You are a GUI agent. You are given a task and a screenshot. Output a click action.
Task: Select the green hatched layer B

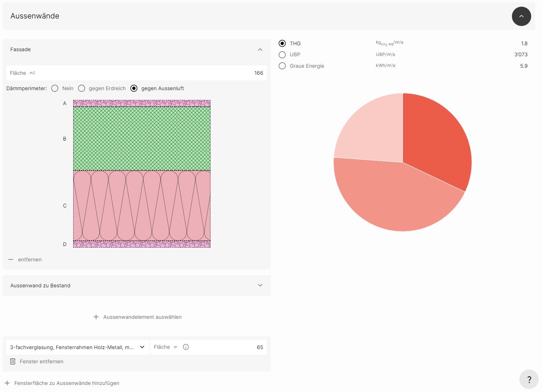142,139
